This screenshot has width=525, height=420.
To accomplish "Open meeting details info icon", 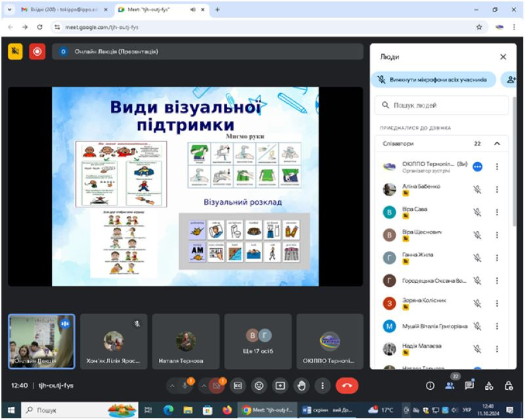I will click(430, 386).
